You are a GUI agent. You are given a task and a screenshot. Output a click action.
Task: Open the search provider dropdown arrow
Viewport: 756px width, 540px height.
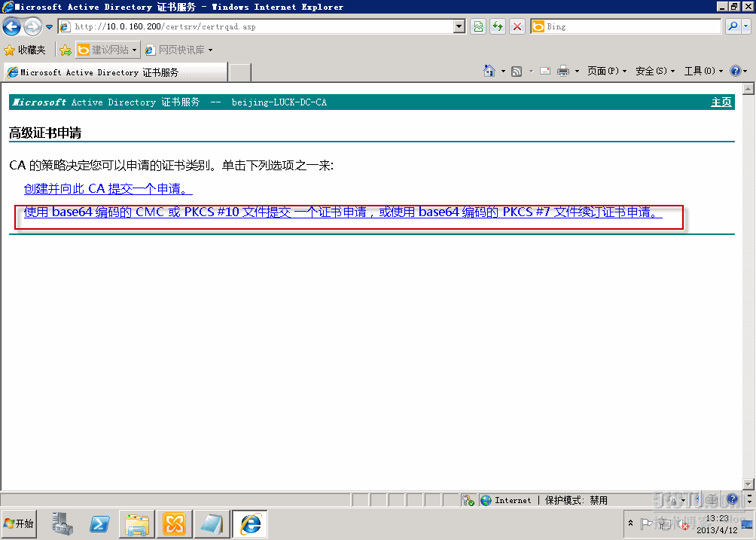(746, 26)
